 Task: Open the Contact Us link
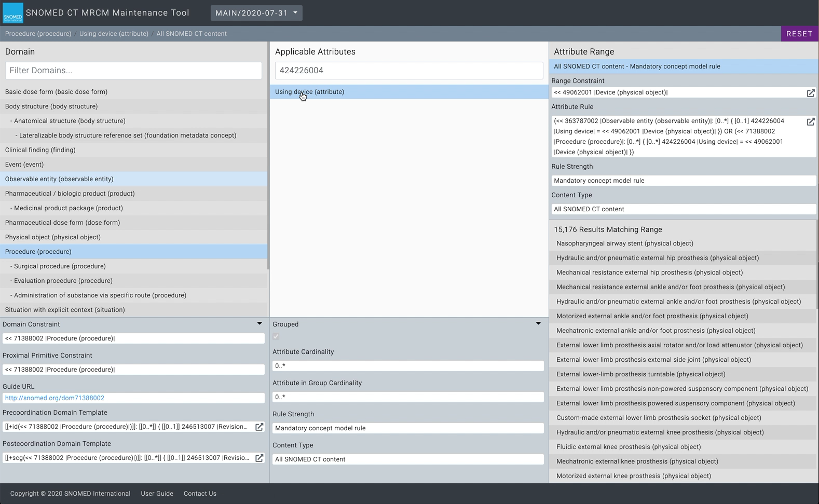(x=200, y=494)
